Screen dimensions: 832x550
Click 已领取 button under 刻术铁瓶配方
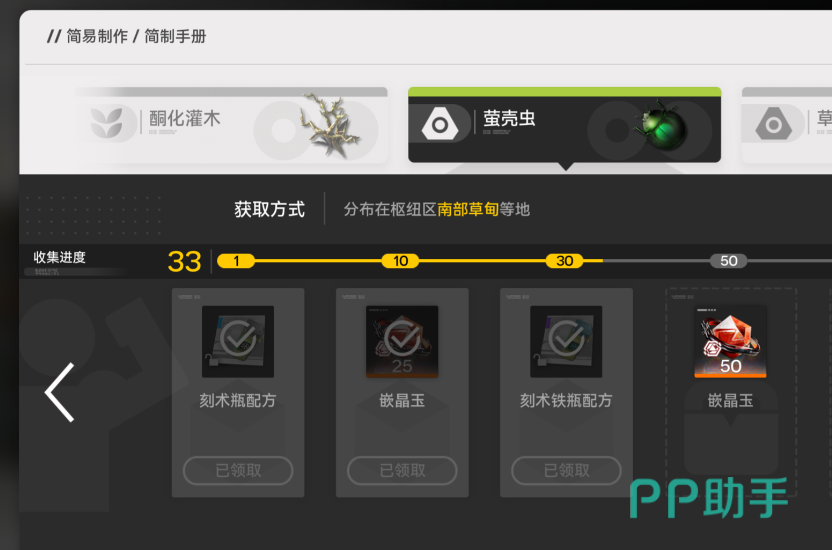coord(566,470)
